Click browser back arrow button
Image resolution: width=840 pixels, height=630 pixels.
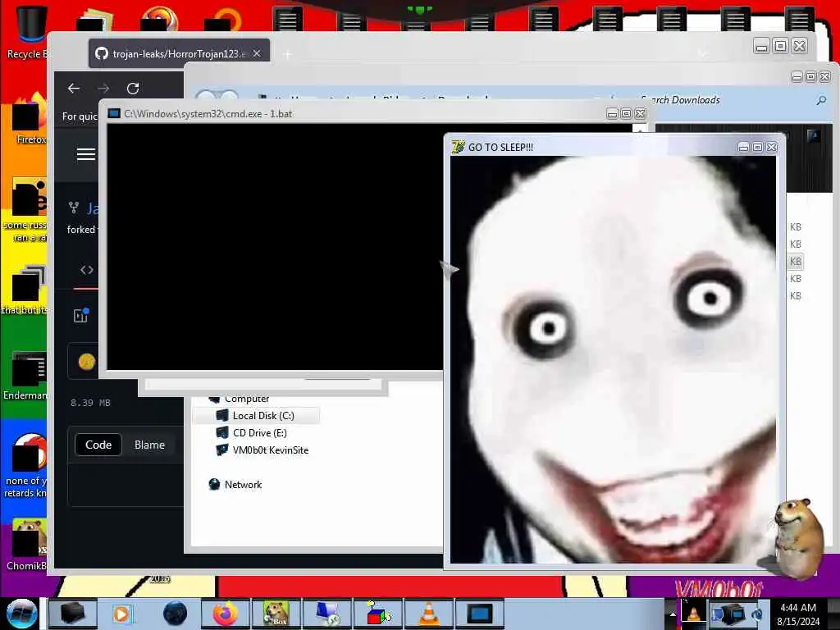[74, 89]
